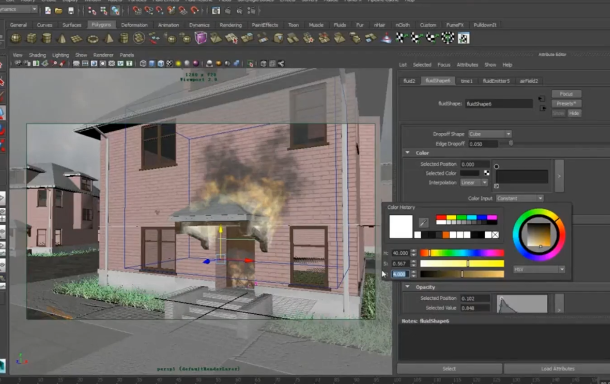
Task: Collapse the Color section
Action: pos(407,153)
